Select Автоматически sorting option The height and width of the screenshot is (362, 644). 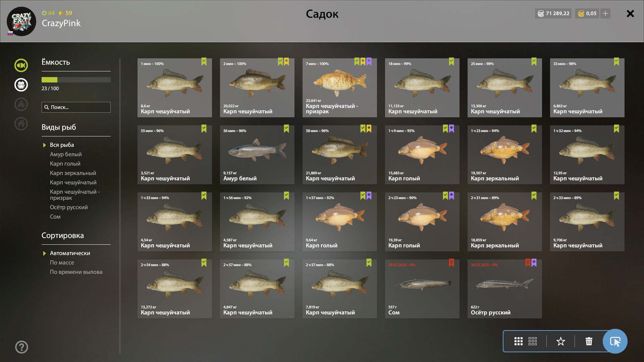tap(70, 253)
